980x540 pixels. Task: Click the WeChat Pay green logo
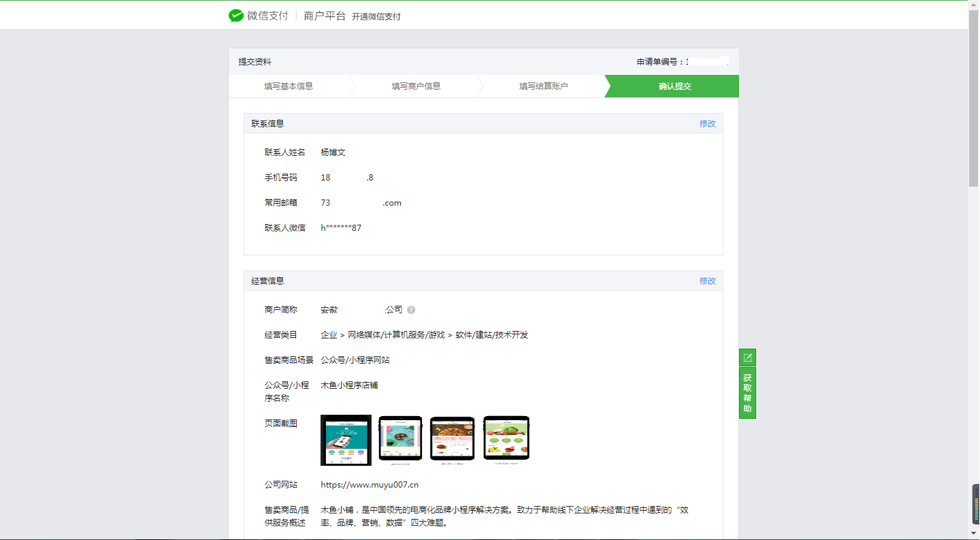point(235,14)
